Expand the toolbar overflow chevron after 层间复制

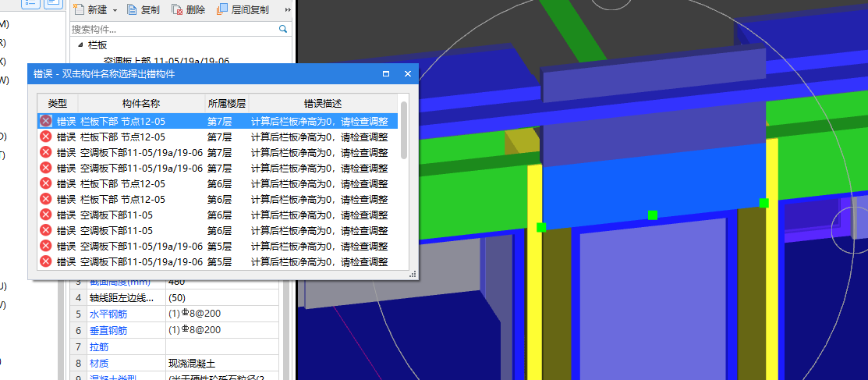(x=288, y=10)
